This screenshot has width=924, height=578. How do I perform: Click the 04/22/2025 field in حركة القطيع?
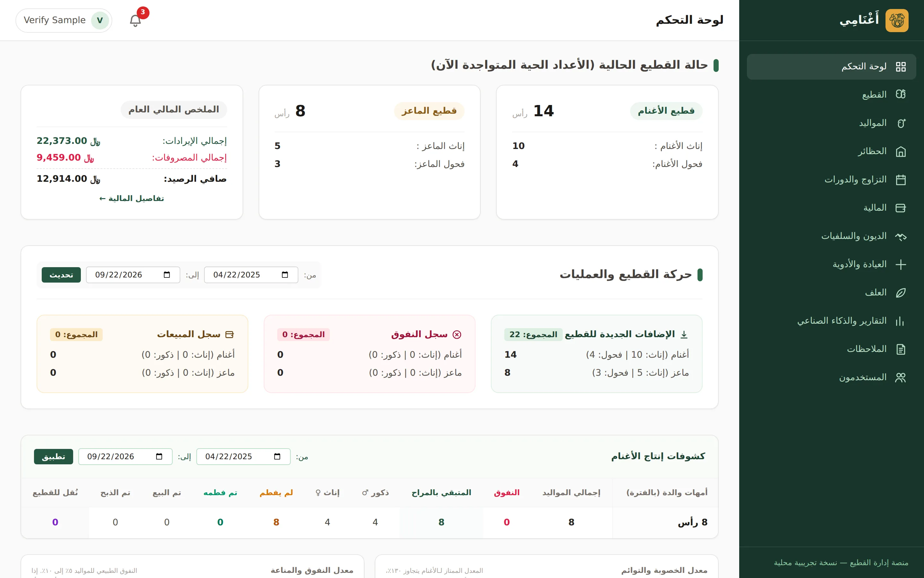tap(251, 275)
